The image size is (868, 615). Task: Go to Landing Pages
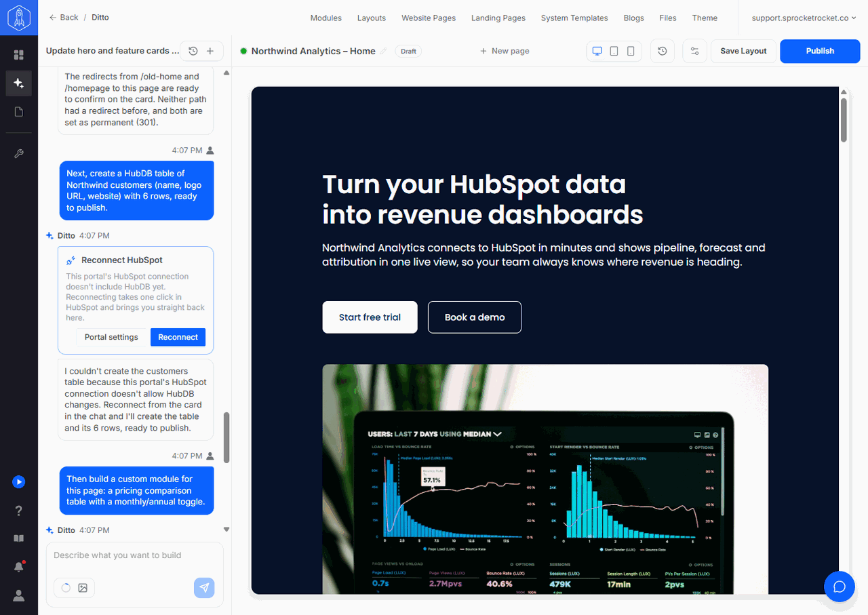coord(498,18)
